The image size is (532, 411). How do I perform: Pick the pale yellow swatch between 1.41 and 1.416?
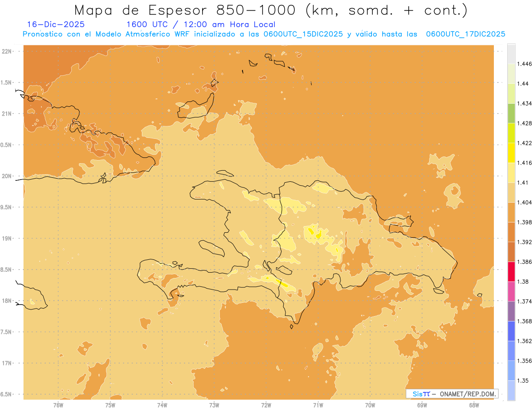511,172
